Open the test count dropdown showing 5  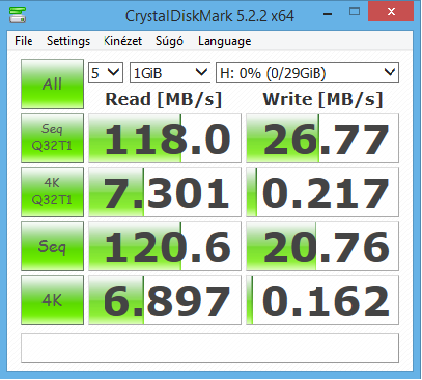pos(105,72)
